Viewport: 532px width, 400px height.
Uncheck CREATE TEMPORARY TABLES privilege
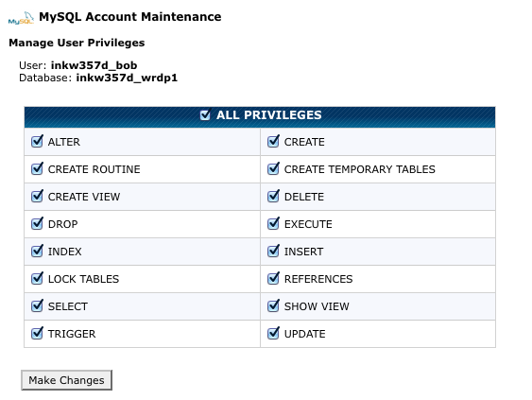pyautogui.click(x=273, y=168)
